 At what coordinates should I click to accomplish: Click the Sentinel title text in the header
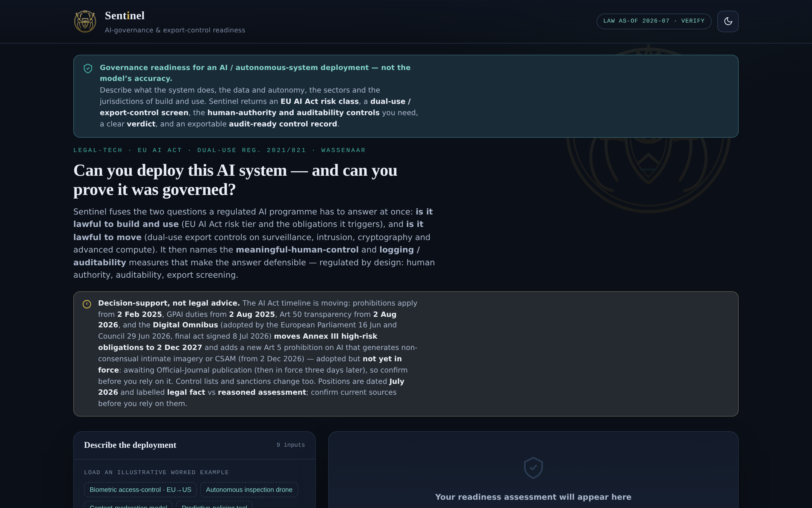[125, 16]
